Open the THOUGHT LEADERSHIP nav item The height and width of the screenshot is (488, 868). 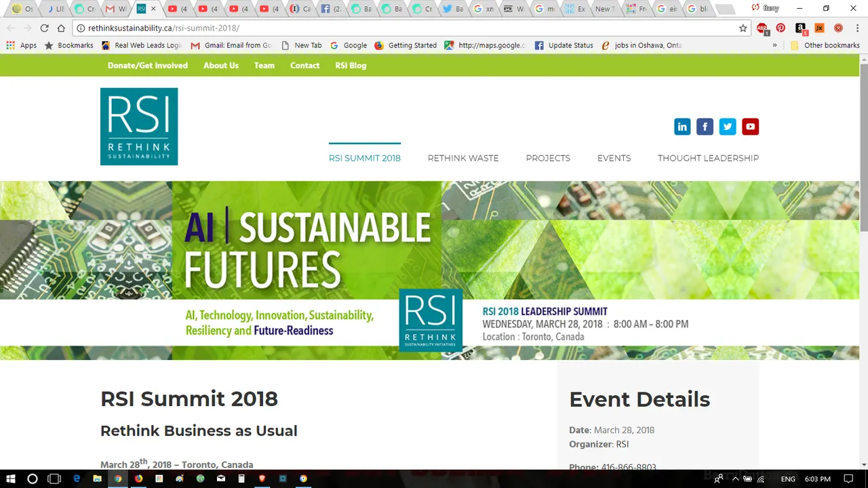(x=708, y=158)
